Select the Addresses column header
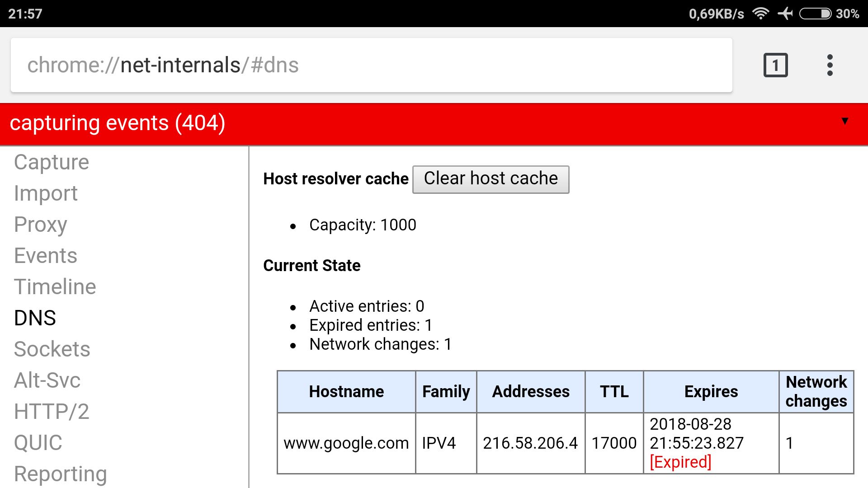 pos(531,392)
